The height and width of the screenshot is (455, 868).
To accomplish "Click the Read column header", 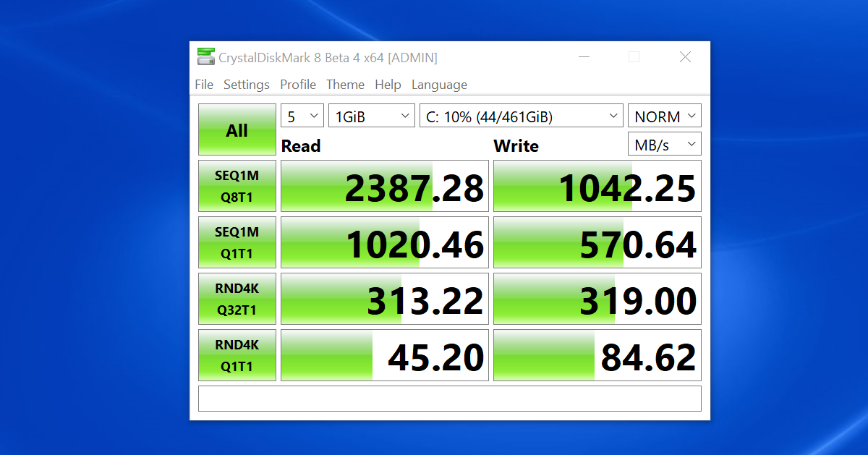I will (x=301, y=145).
